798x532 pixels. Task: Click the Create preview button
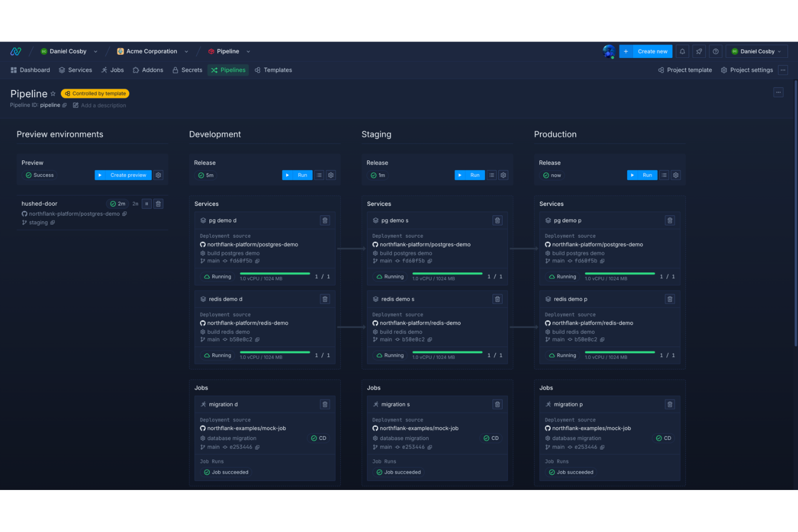point(123,175)
